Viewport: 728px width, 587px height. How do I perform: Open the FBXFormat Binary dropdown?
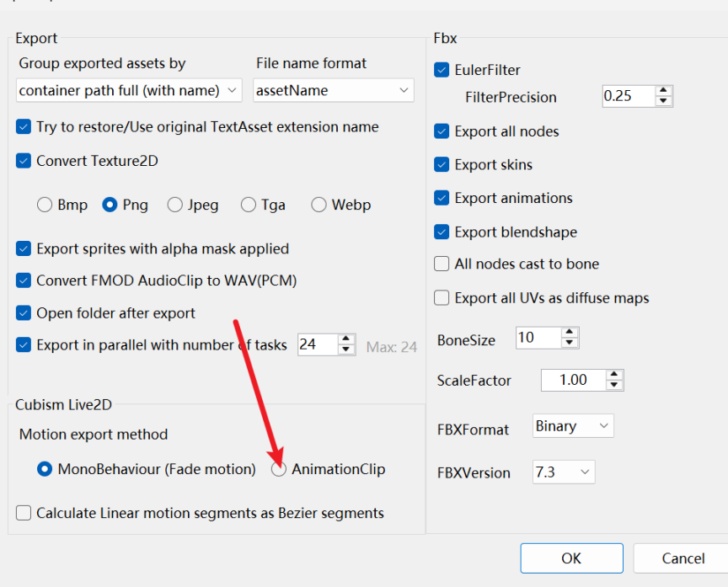click(573, 426)
